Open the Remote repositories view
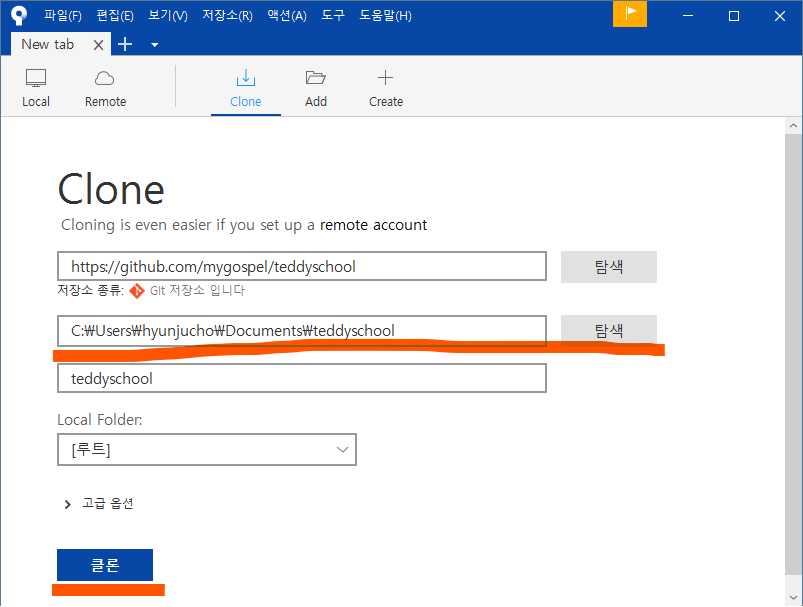The width and height of the screenshot is (803, 607). pyautogui.click(x=105, y=88)
